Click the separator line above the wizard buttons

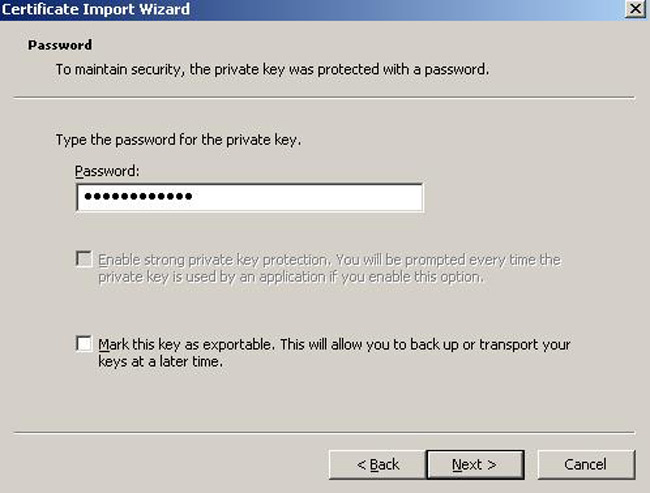[325, 433]
